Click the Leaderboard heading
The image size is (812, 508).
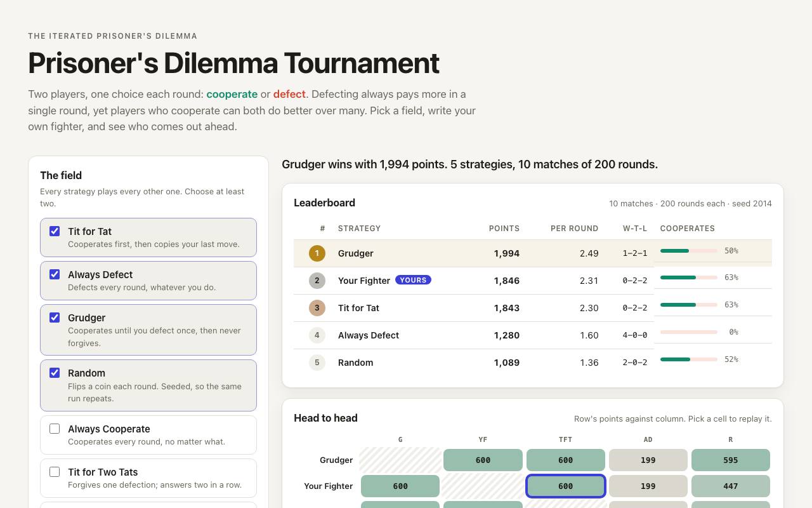pos(324,203)
